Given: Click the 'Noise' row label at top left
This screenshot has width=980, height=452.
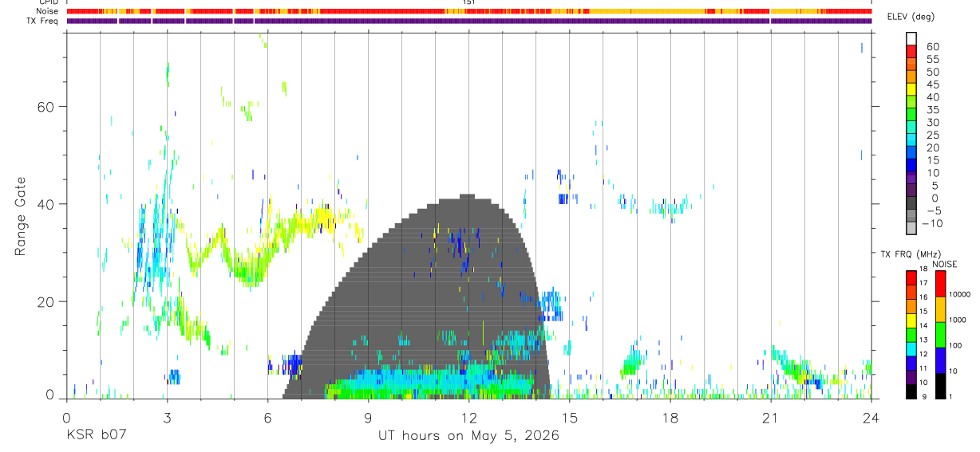Looking at the screenshot, I should pyautogui.click(x=49, y=11).
